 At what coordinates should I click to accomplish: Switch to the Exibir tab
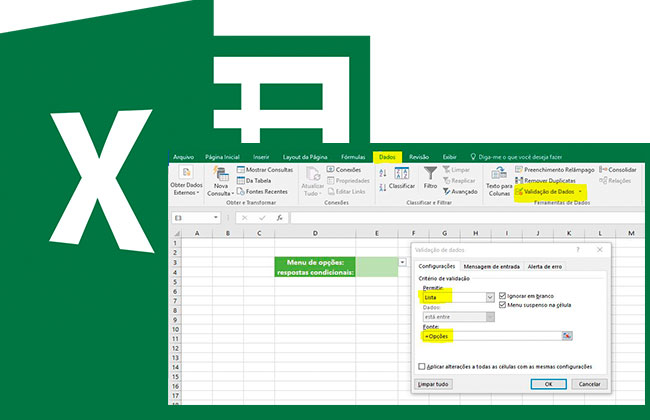coord(449,157)
